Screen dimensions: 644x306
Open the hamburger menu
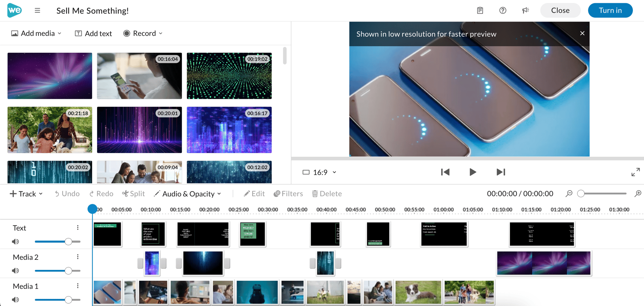point(37,10)
